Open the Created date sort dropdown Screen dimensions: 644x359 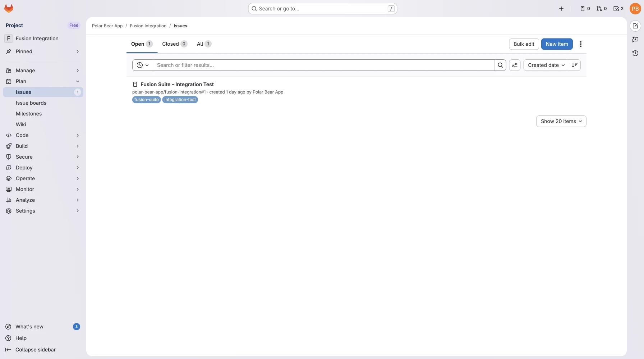click(x=546, y=65)
